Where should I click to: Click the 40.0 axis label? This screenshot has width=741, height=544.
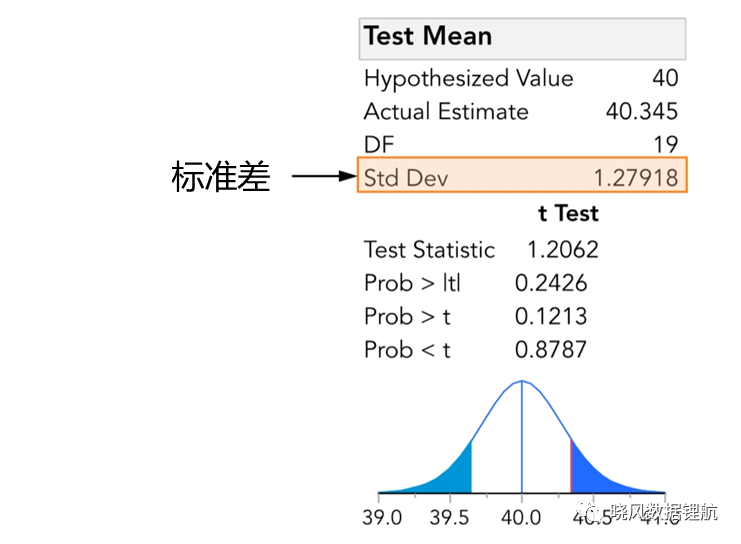[x=521, y=518]
